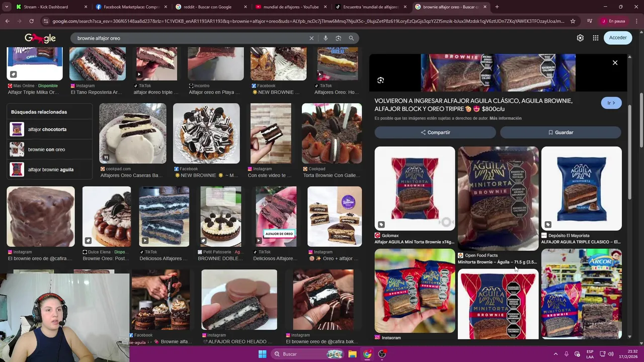Bookmark this page with the star icon
This screenshot has width=644, height=362.
point(573,21)
